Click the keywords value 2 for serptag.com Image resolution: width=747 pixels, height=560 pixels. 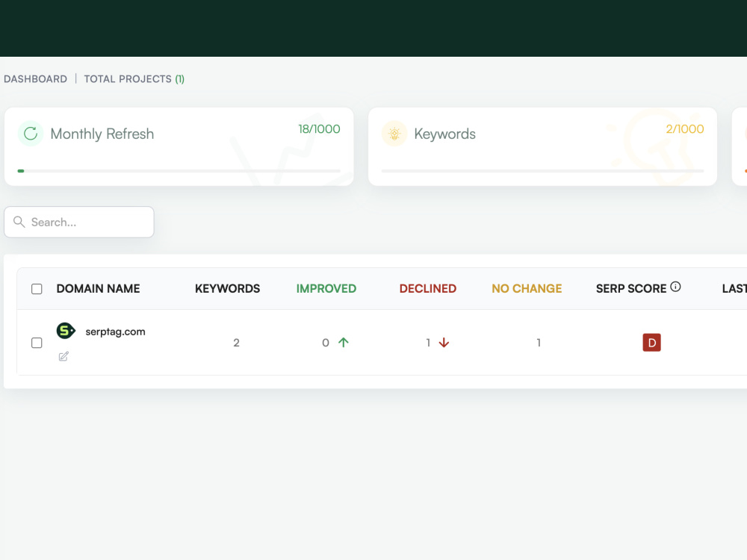236,343
